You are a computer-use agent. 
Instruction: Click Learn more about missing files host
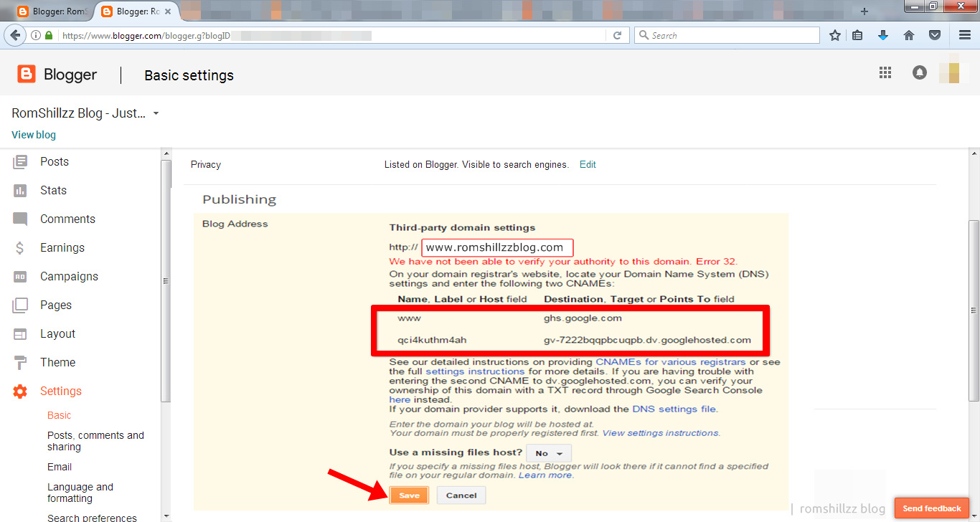click(x=545, y=475)
